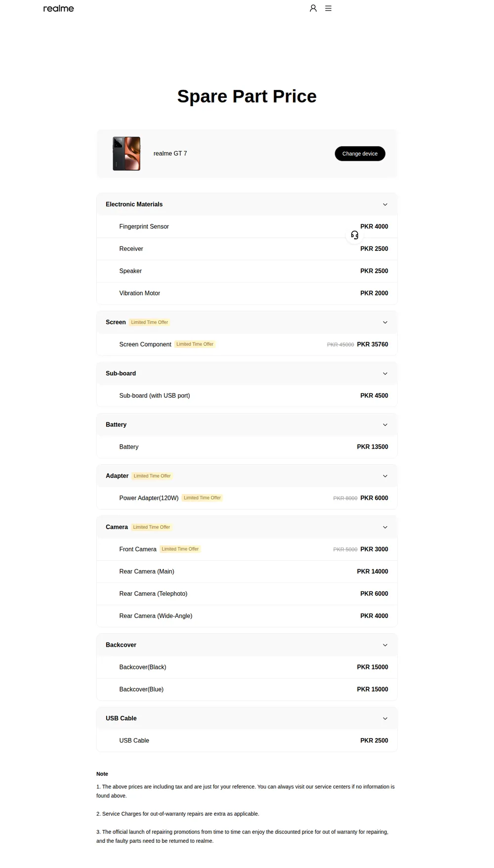Viewport: 494px width, 868px height.
Task: Collapse the Adapter section chevron
Action: pyautogui.click(x=385, y=476)
